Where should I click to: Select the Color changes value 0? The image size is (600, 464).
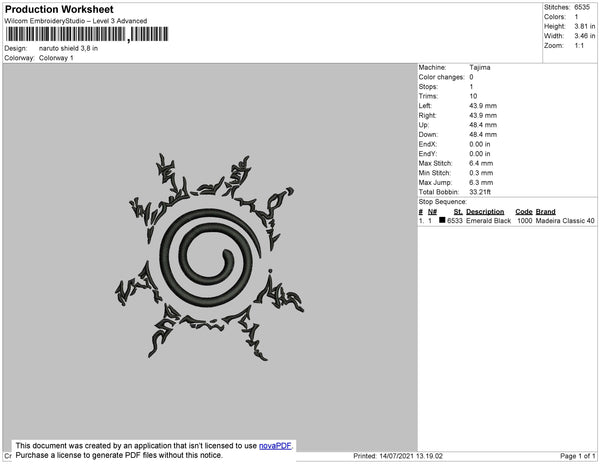[x=471, y=77]
